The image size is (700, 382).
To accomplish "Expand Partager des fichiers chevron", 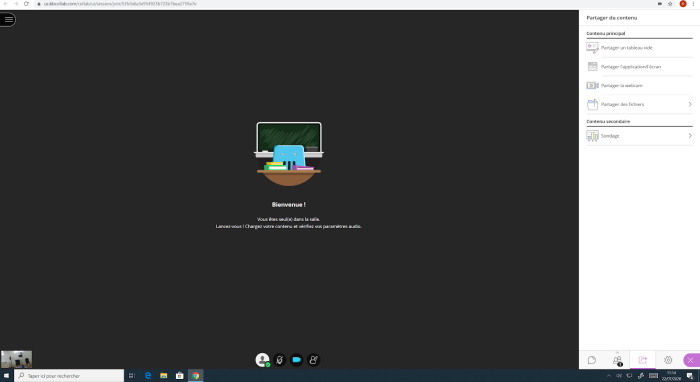I will (x=690, y=104).
